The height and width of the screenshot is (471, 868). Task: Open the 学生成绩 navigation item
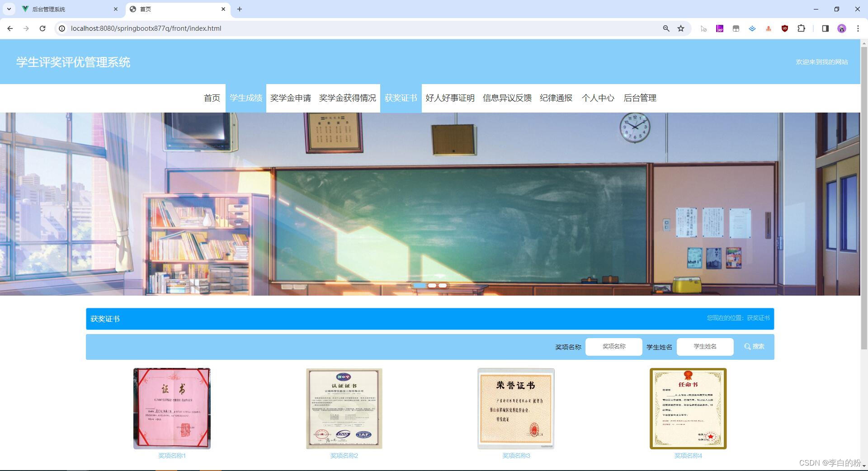(x=246, y=98)
